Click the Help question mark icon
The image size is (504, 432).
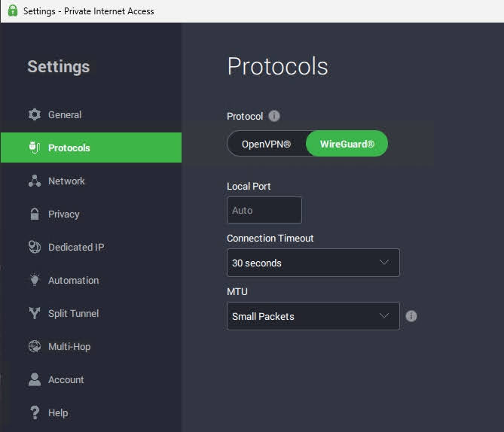pyautogui.click(x=34, y=412)
